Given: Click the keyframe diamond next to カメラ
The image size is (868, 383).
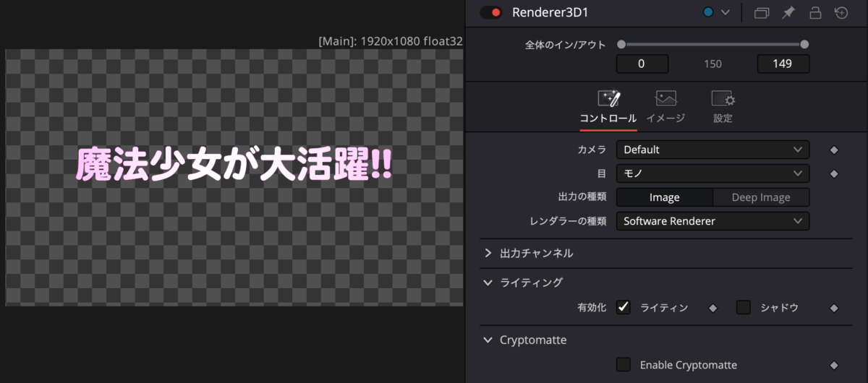Looking at the screenshot, I should pyautogui.click(x=833, y=150).
